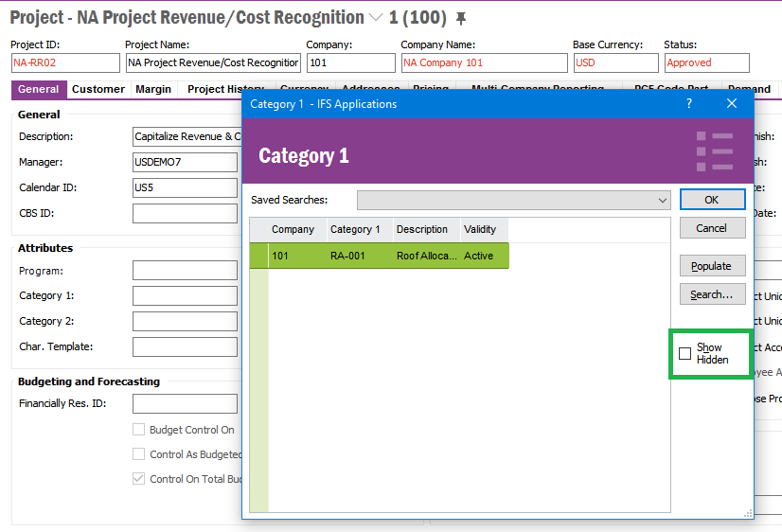782x532 pixels.
Task: Select row marker beside company 101
Action: click(258, 256)
